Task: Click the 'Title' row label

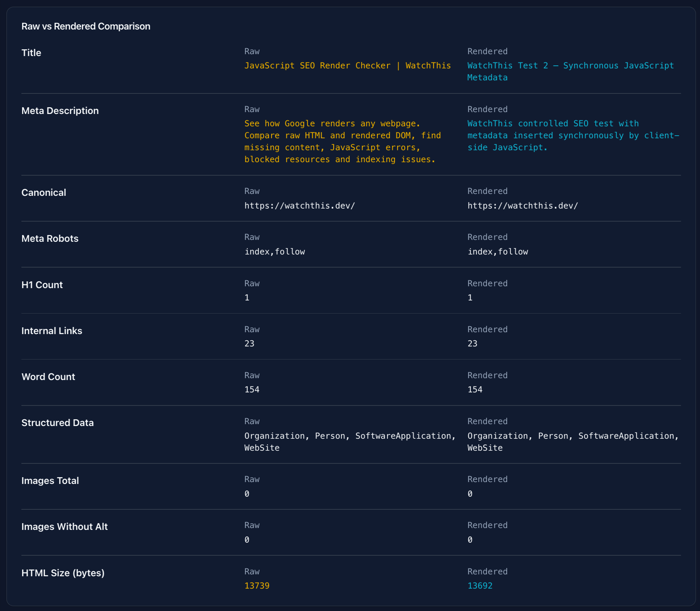Action: [31, 53]
